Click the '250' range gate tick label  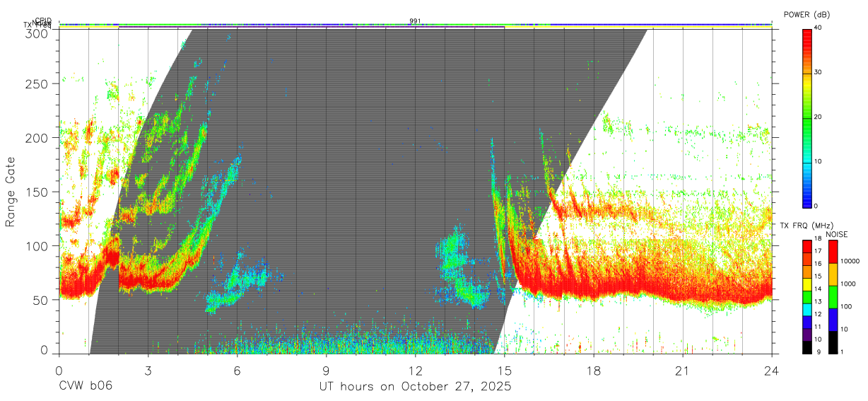(x=38, y=83)
